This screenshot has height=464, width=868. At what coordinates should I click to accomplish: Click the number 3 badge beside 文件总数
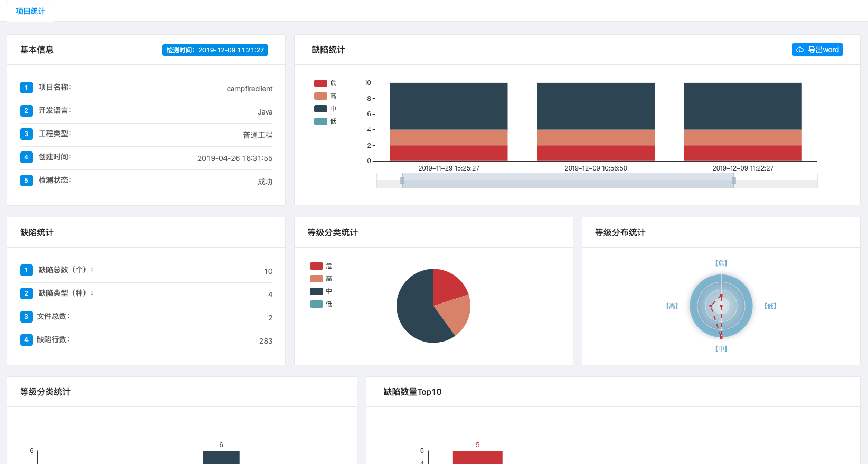[26, 317]
